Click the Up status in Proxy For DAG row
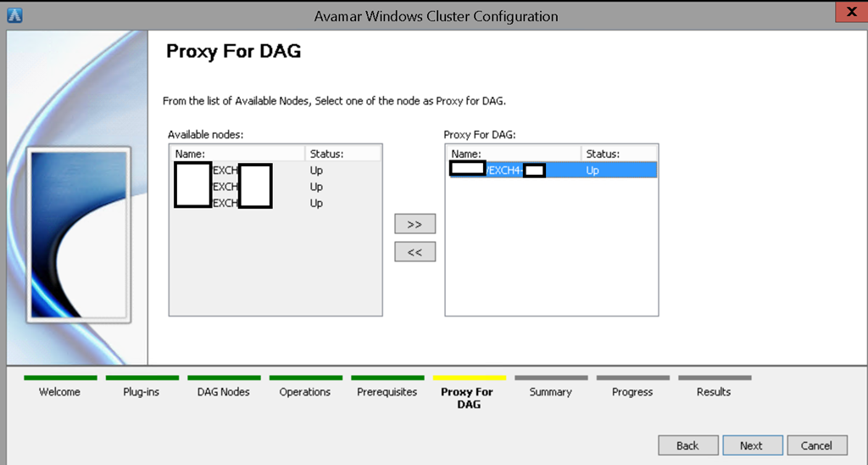Image resolution: width=868 pixels, height=465 pixels. (593, 171)
